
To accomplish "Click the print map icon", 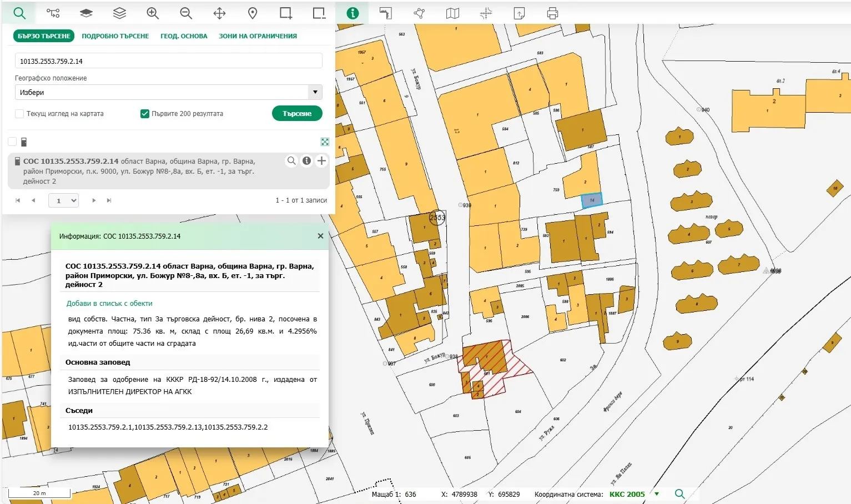I will (x=552, y=13).
